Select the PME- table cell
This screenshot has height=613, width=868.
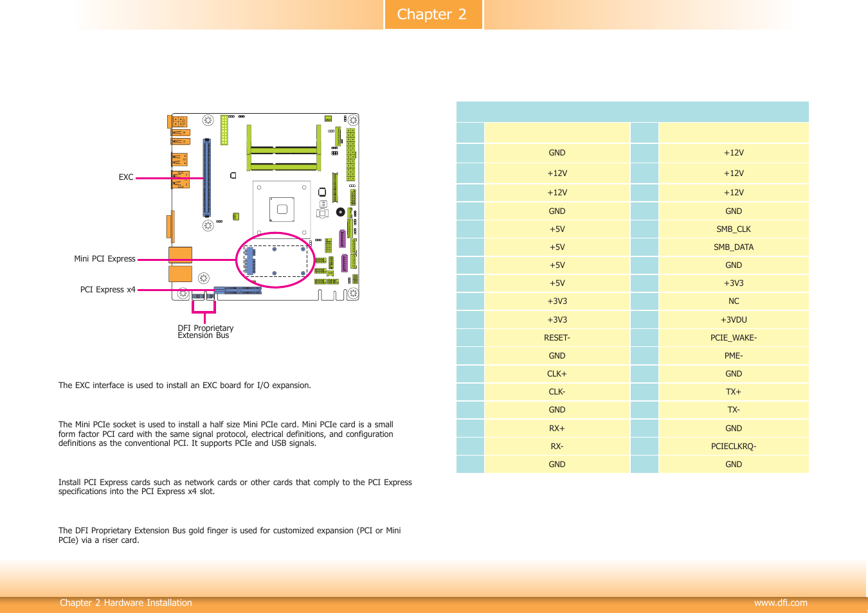(x=734, y=356)
